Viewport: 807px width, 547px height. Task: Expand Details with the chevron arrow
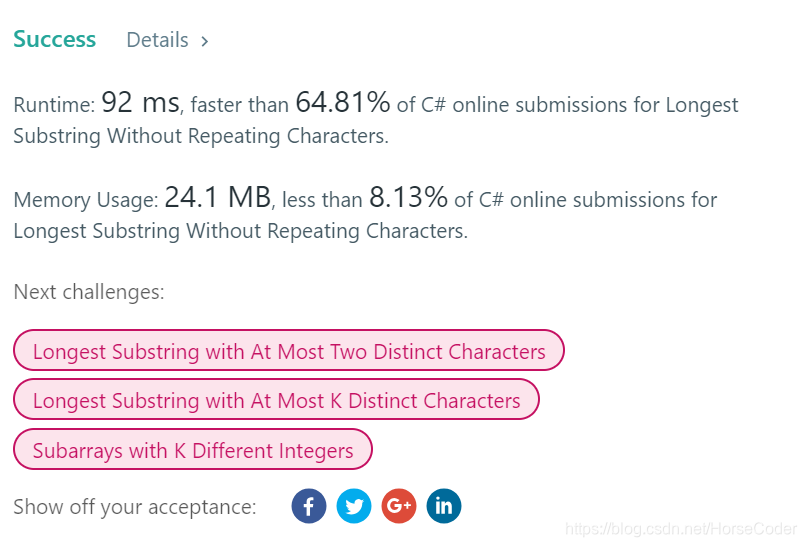pyautogui.click(x=204, y=41)
